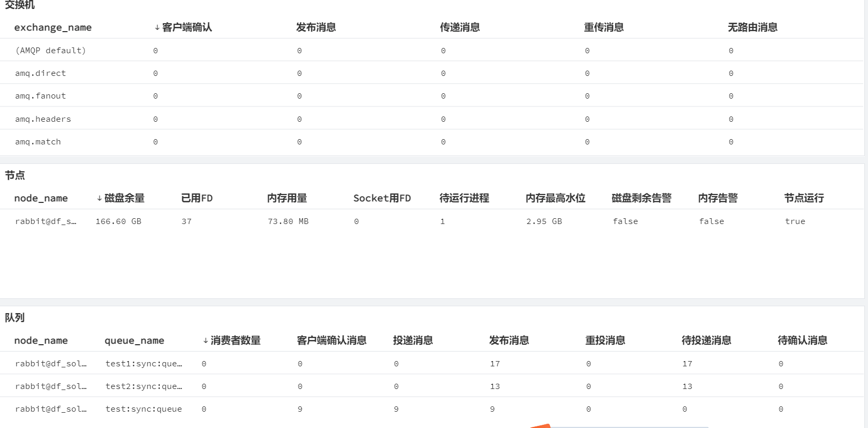
Task: Sort exchanges by the exchange_name header
Action: click(x=53, y=27)
